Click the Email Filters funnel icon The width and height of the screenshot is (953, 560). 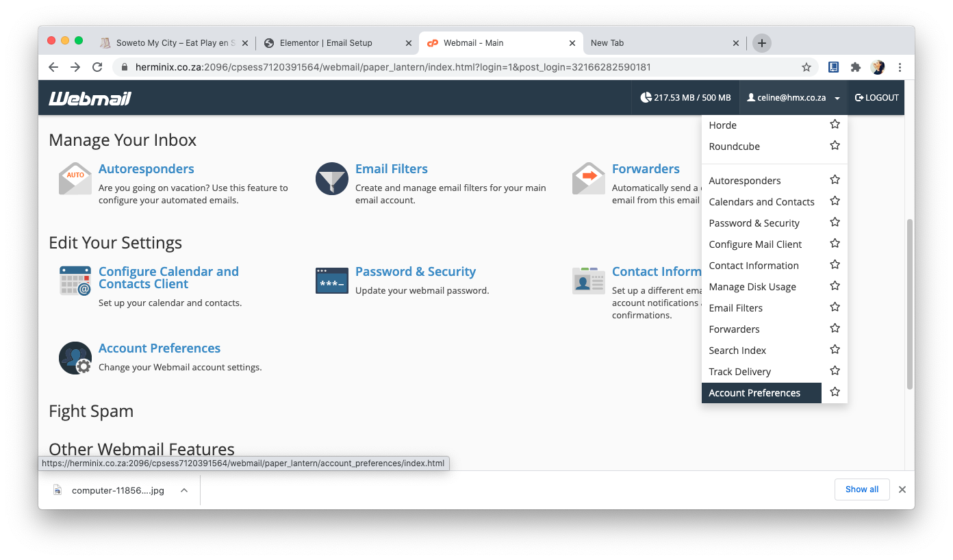[332, 179]
